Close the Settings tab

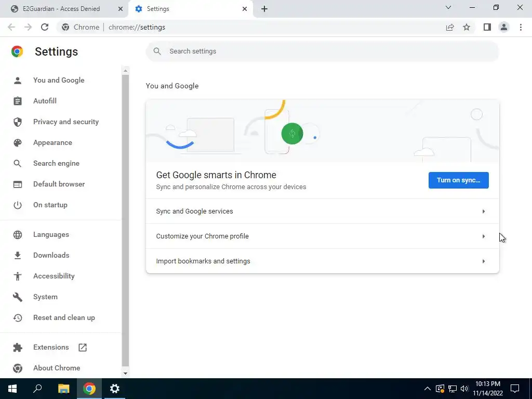(x=245, y=9)
